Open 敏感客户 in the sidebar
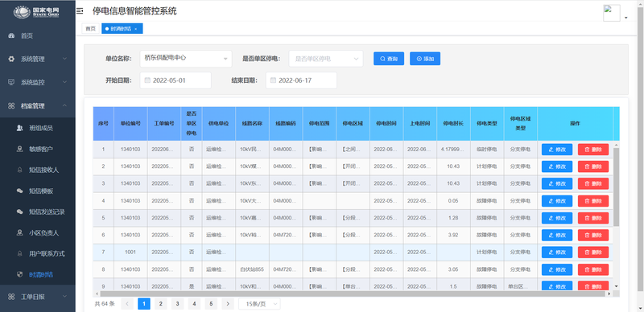Screen dimensions: 644x312 coord(38,149)
